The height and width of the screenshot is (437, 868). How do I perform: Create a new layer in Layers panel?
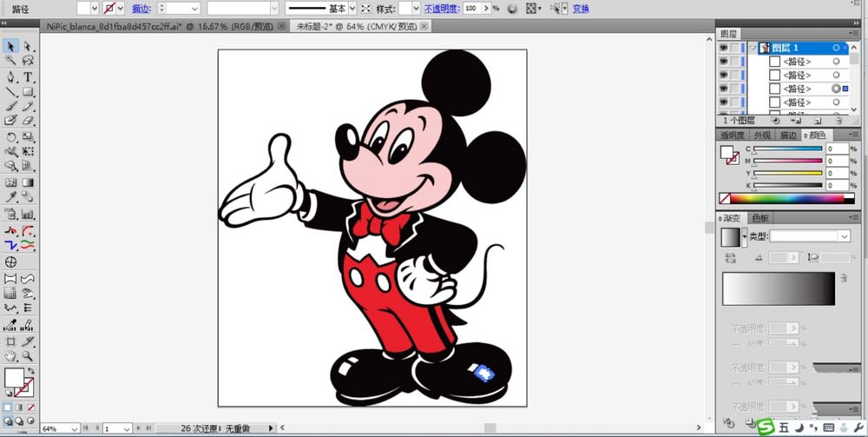pyautogui.click(x=818, y=120)
